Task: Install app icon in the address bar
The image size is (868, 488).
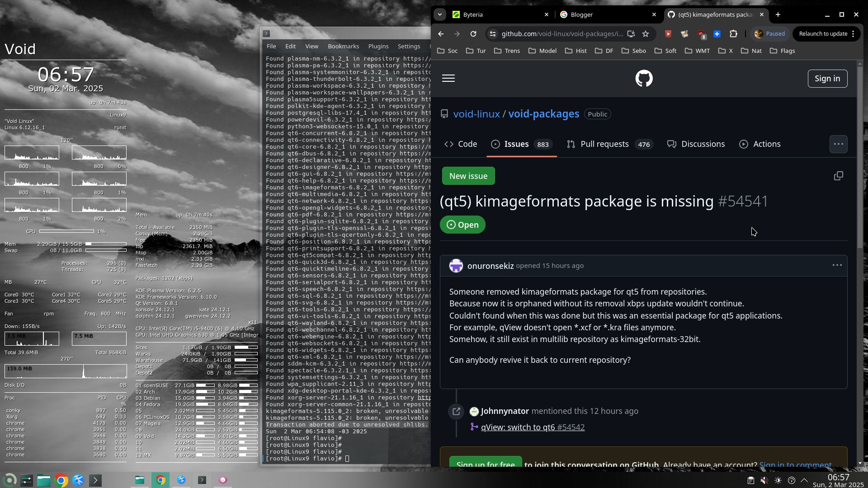Action: click(x=631, y=34)
